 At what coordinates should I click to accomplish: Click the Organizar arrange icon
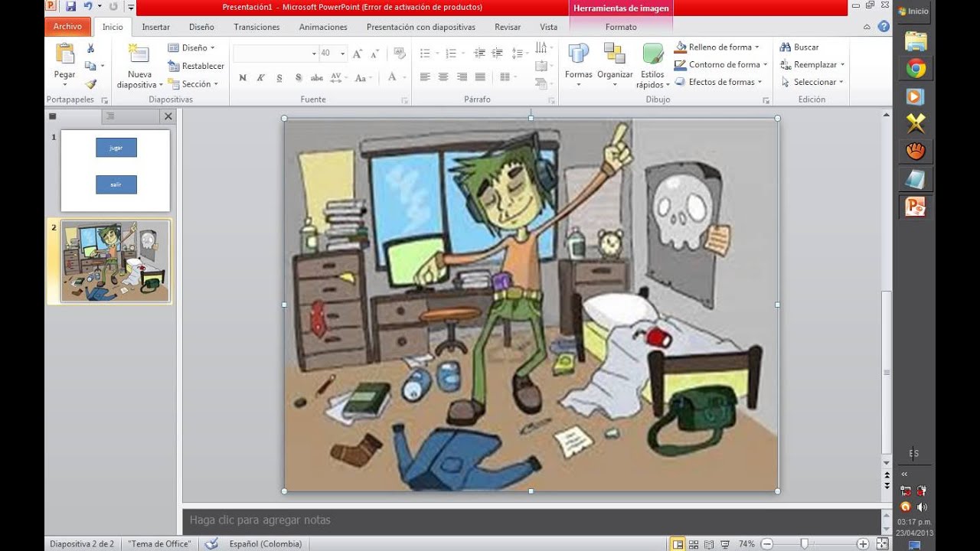pyautogui.click(x=615, y=54)
